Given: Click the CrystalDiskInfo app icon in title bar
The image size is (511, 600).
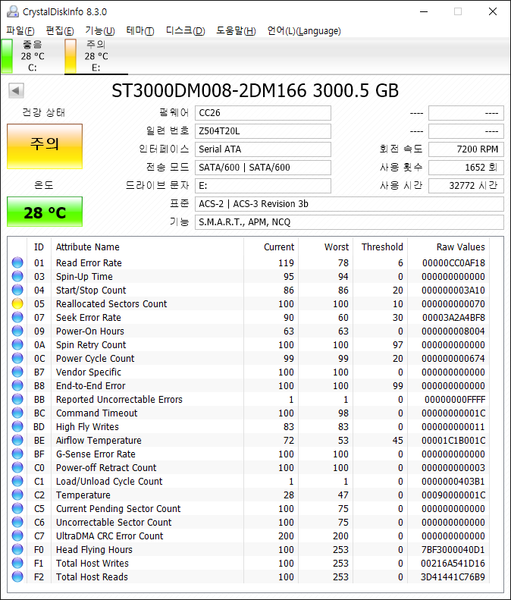Looking at the screenshot, I should (x=13, y=11).
